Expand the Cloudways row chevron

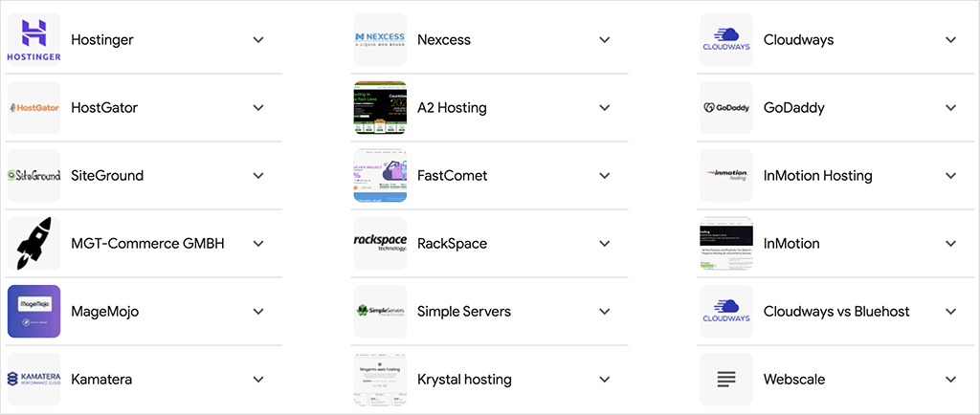pyautogui.click(x=950, y=40)
